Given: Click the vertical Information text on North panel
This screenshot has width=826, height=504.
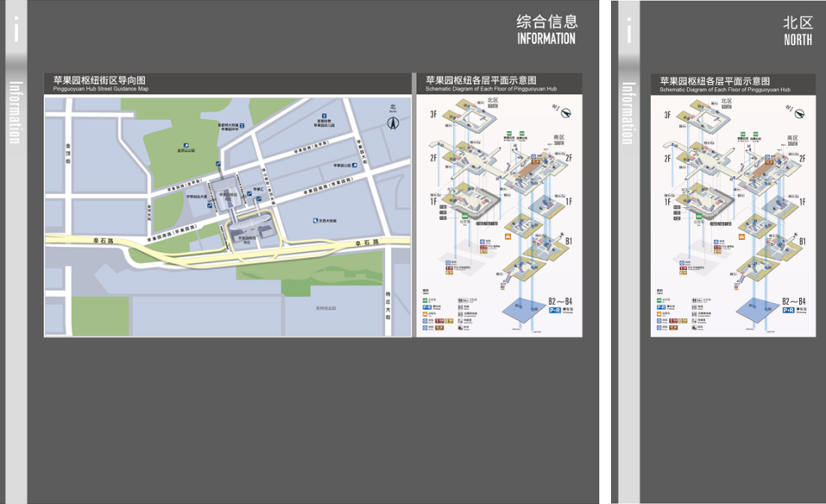Looking at the screenshot, I should (629, 112).
